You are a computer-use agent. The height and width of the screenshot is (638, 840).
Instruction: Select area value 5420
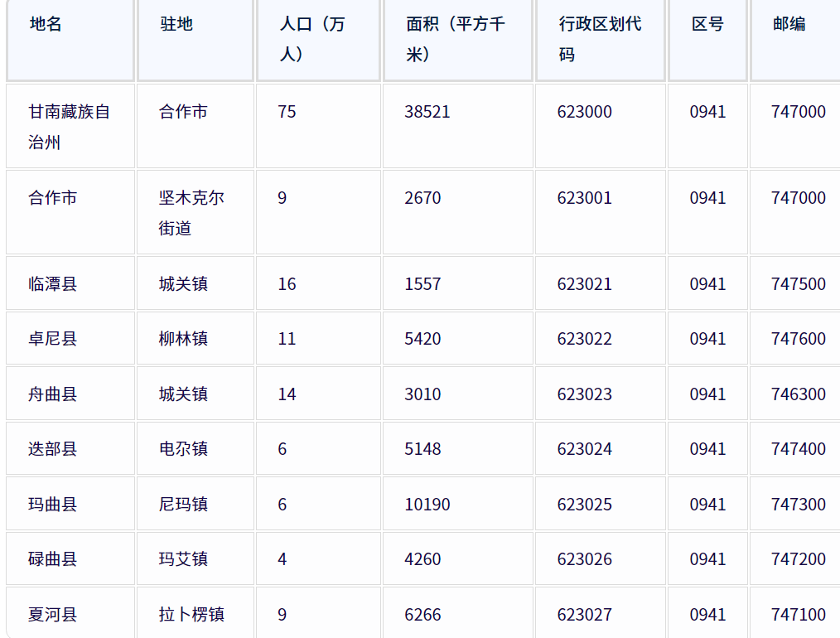coord(422,339)
